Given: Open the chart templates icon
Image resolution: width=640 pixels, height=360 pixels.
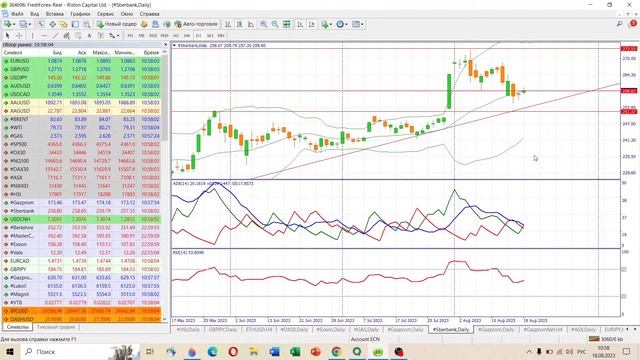Looking at the screenshot, I should pyautogui.click(x=356, y=24).
